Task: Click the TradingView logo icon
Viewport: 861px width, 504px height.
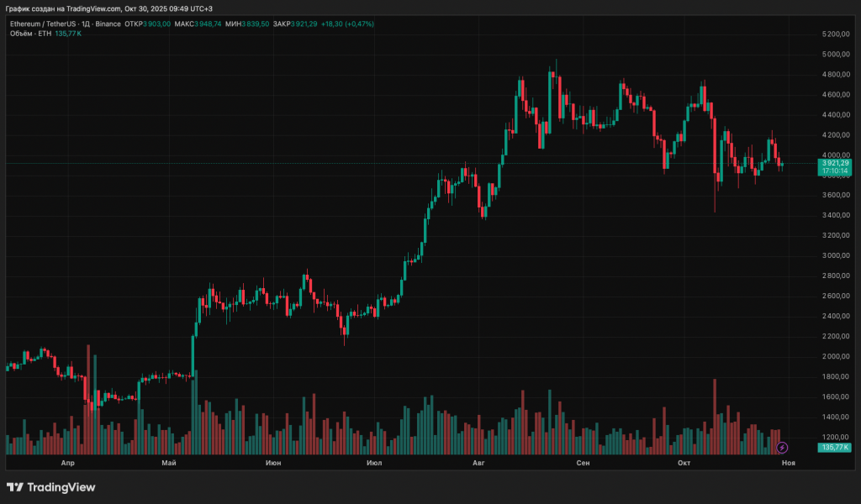Action: pyautogui.click(x=14, y=487)
